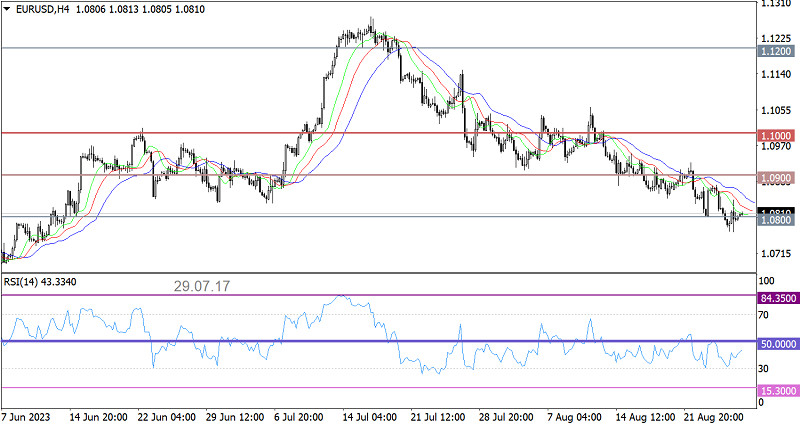
Task: Select the EURUSD,H4 chart title text
Action: 43,9
